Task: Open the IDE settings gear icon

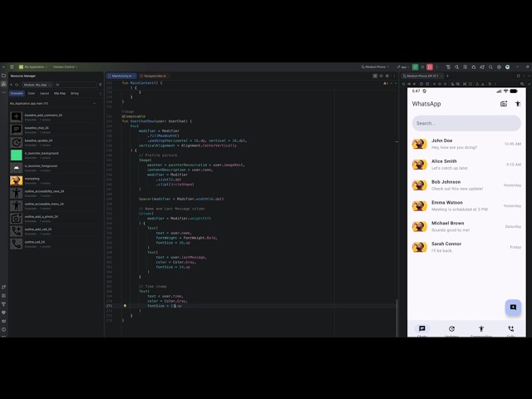Action: point(499,66)
